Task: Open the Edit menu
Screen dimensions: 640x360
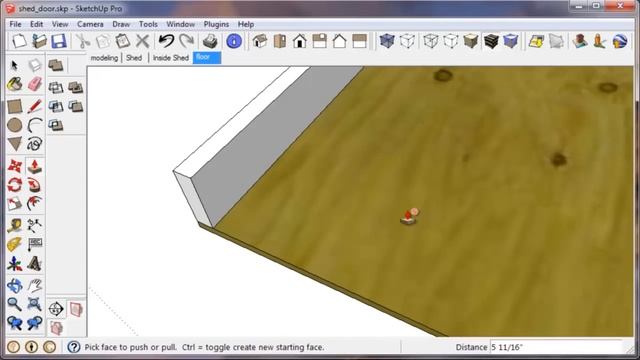Action: [36, 24]
